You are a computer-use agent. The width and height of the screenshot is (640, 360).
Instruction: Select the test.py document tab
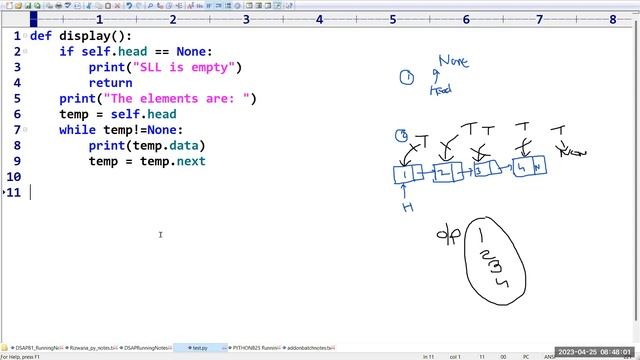(x=200, y=348)
